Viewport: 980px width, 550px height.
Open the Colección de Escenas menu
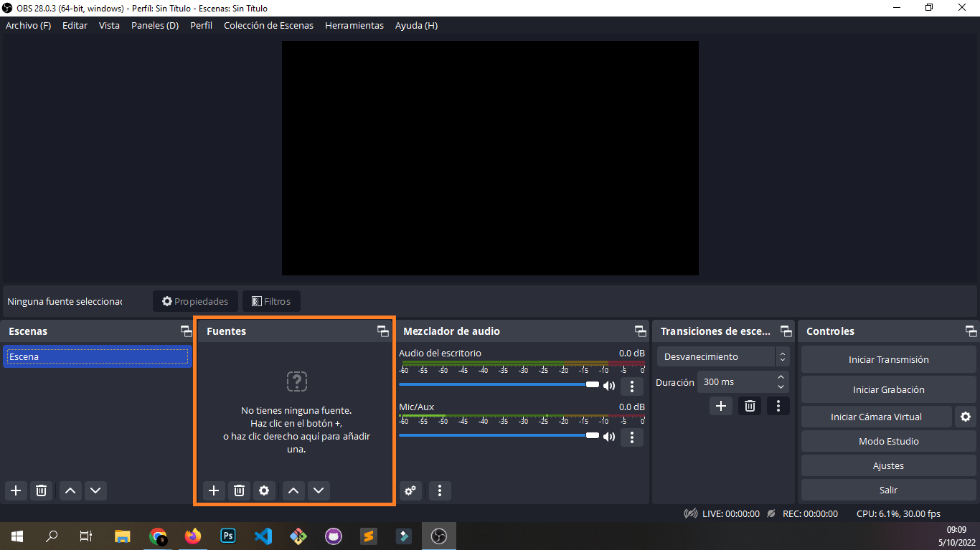click(268, 25)
